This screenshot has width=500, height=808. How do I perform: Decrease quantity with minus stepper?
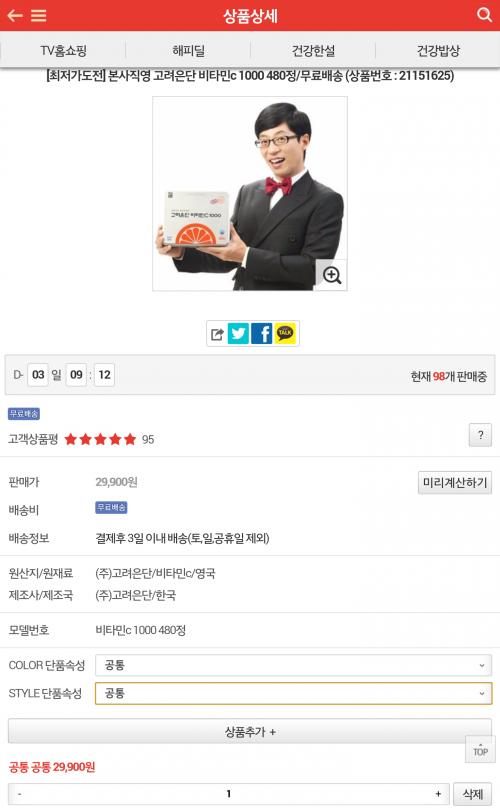tap(20, 794)
